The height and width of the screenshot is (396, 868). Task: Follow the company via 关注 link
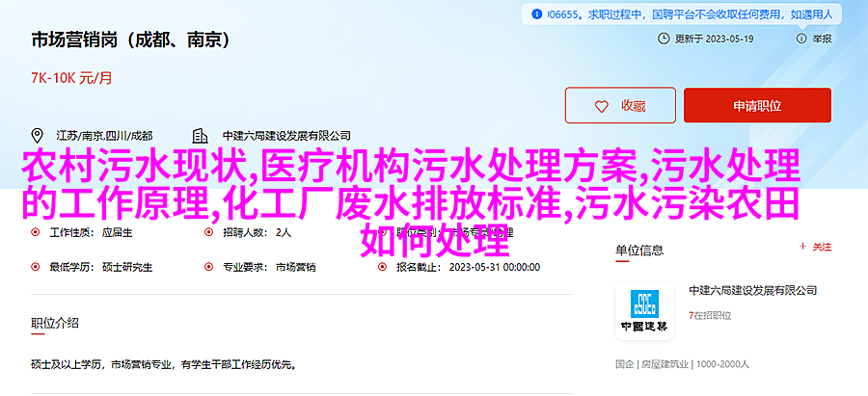(822, 248)
